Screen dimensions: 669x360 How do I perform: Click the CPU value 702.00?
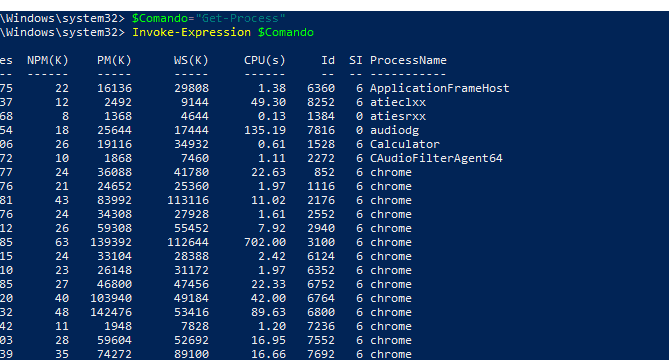point(265,242)
